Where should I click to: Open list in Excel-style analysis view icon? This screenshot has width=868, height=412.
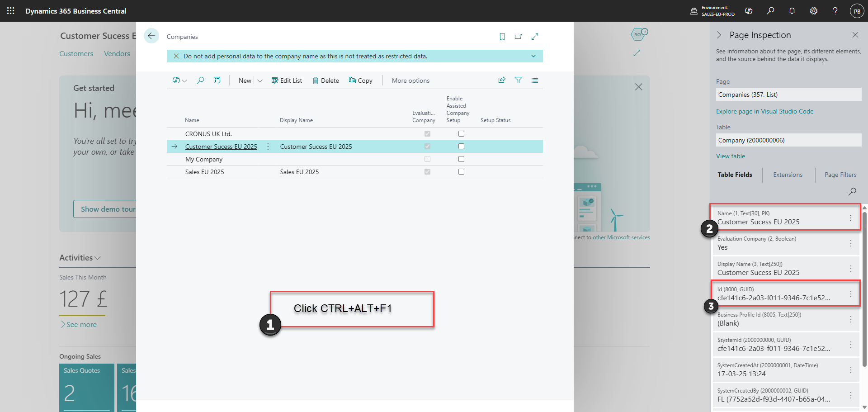(217, 81)
